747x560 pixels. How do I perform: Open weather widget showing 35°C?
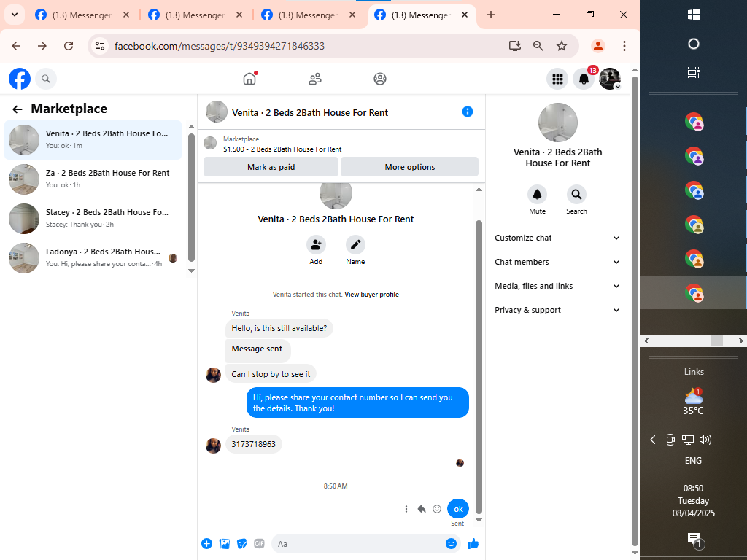(x=693, y=402)
